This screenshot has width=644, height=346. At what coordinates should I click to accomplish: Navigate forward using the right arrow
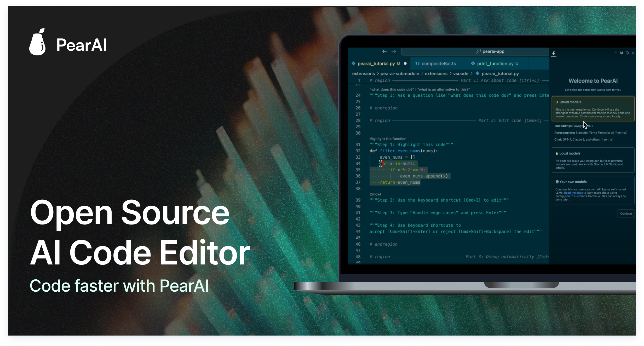pos(394,51)
